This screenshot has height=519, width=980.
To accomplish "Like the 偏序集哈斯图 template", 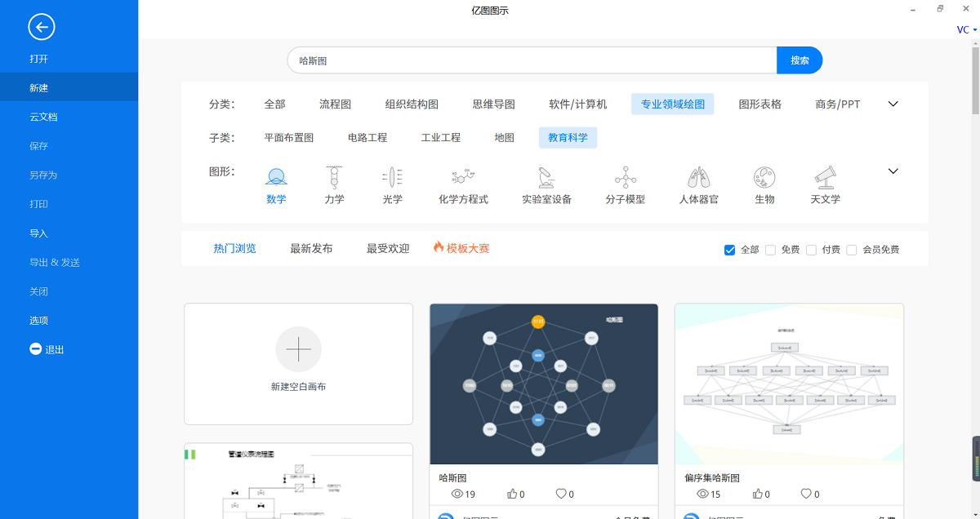I will [757, 494].
